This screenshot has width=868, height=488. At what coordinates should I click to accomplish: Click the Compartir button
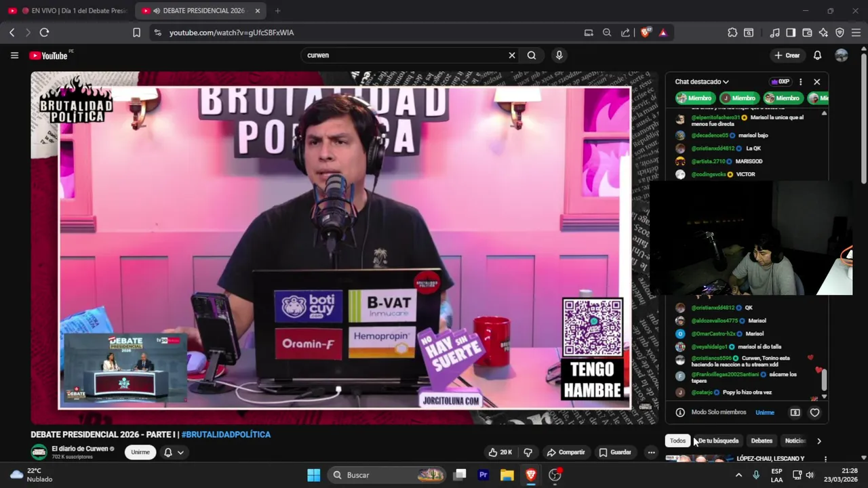[x=566, y=452]
